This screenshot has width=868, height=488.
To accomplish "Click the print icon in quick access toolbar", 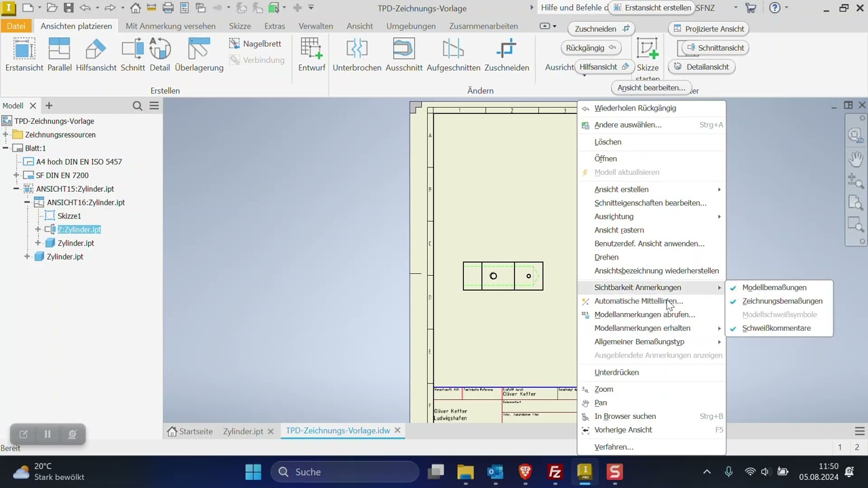I will pos(168,8).
